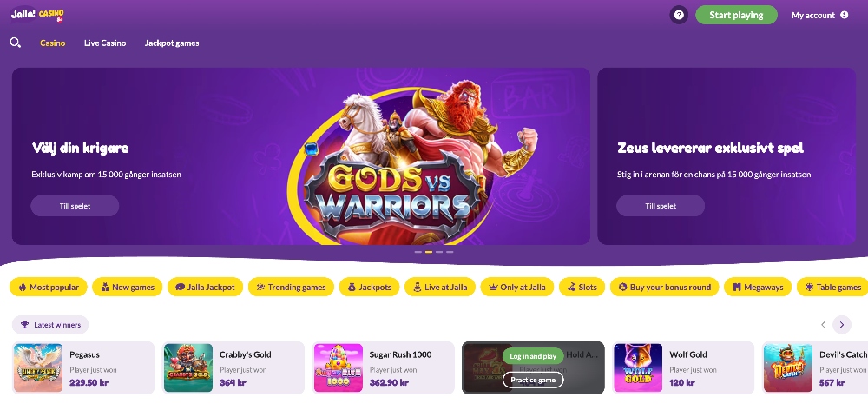Select the Megaways category chip

758,287
